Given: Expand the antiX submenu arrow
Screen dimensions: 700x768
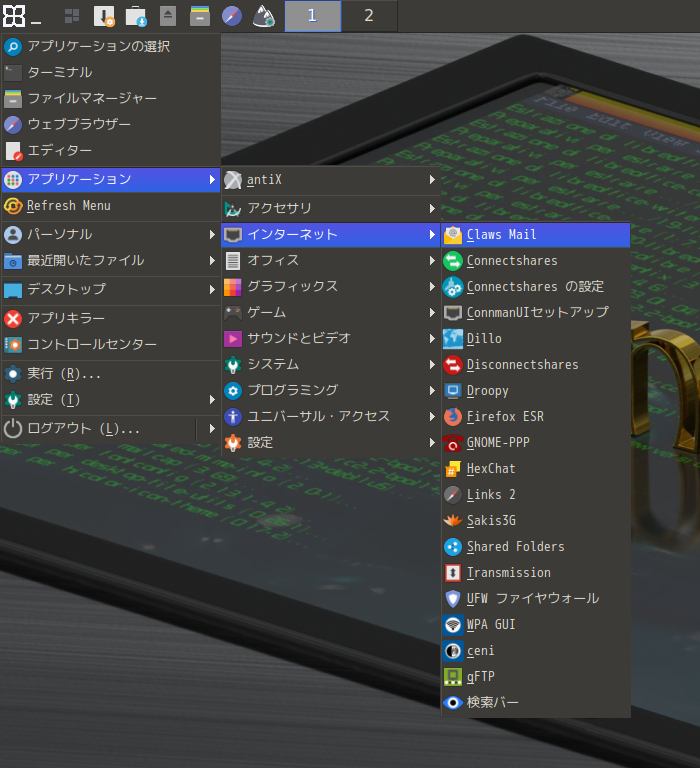Looking at the screenshot, I should (432, 180).
